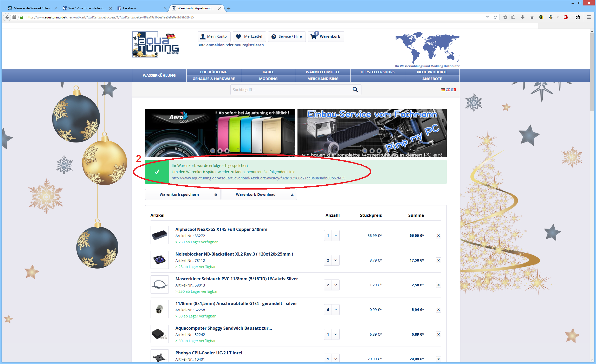
Task: Open the Firefox downloads arrow icon
Action: tap(522, 17)
